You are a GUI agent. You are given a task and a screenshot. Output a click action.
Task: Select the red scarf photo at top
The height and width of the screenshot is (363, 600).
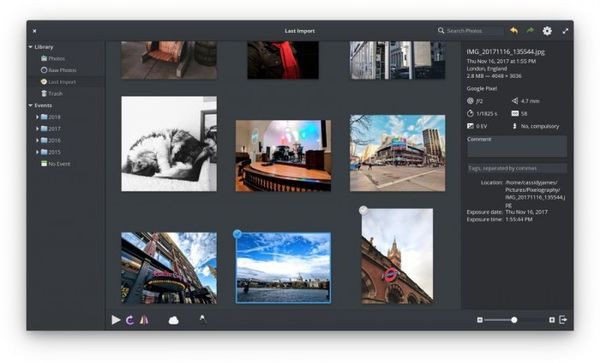pyautogui.click(x=283, y=60)
